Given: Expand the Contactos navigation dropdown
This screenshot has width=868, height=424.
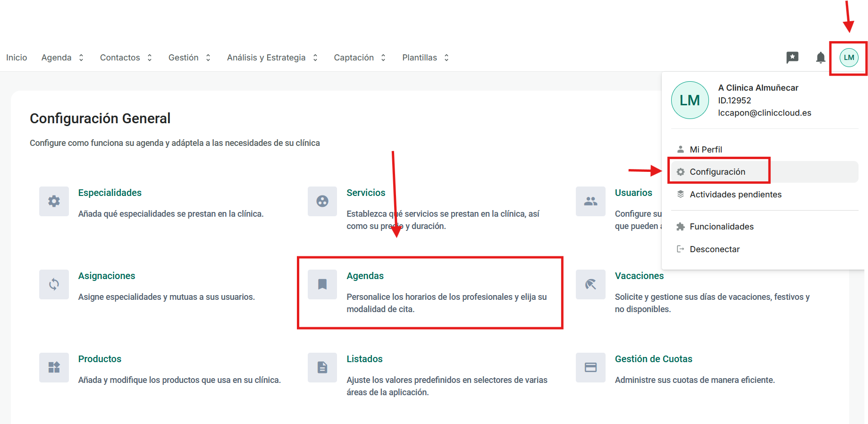Looking at the screenshot, I should [126, 58].
